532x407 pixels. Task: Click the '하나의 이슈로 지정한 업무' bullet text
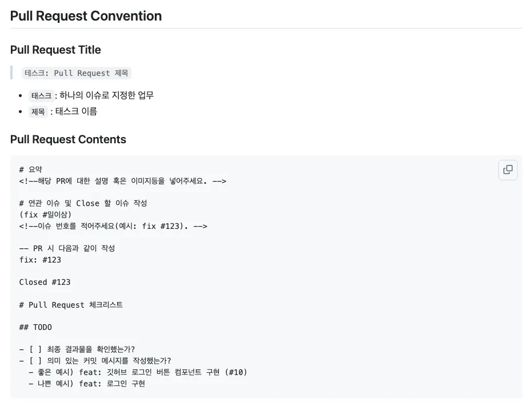(x=106, y=95)
